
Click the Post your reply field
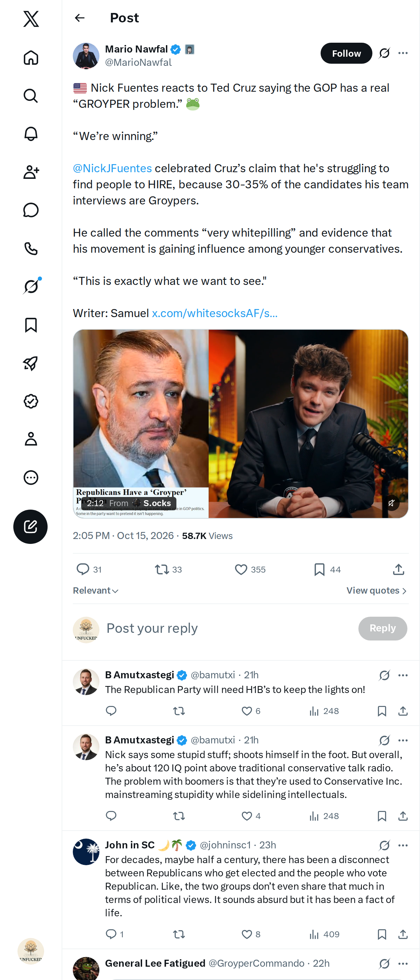[x=228, y=628]
